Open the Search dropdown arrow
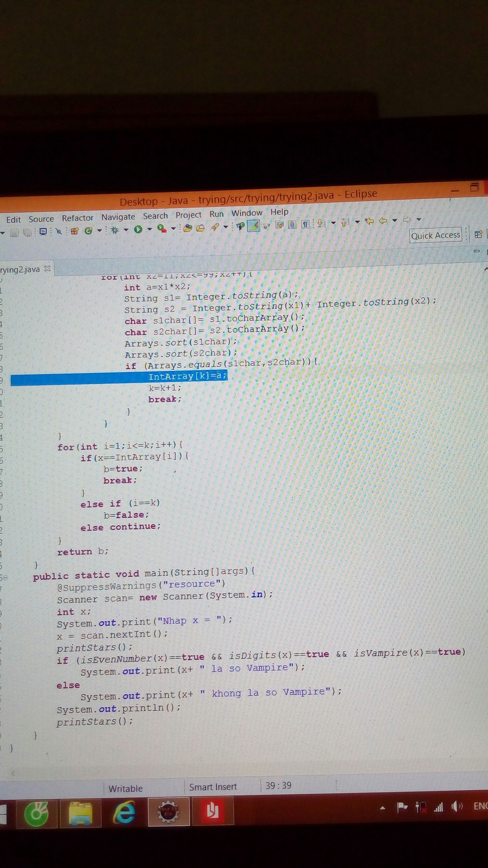 tap(226, 227)
